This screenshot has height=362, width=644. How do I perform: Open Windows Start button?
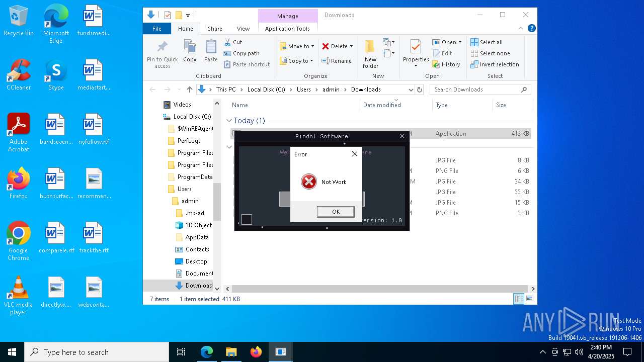(x=12, y=352)
